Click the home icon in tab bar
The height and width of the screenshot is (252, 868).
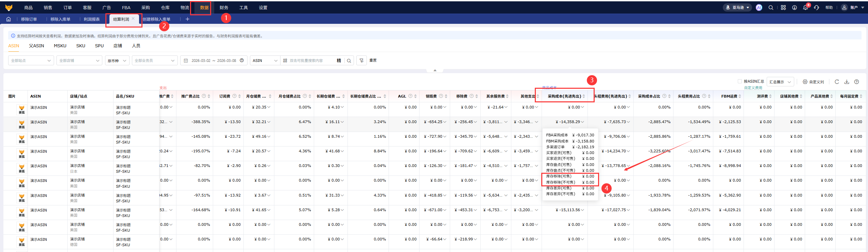click(x=8, y=19)
